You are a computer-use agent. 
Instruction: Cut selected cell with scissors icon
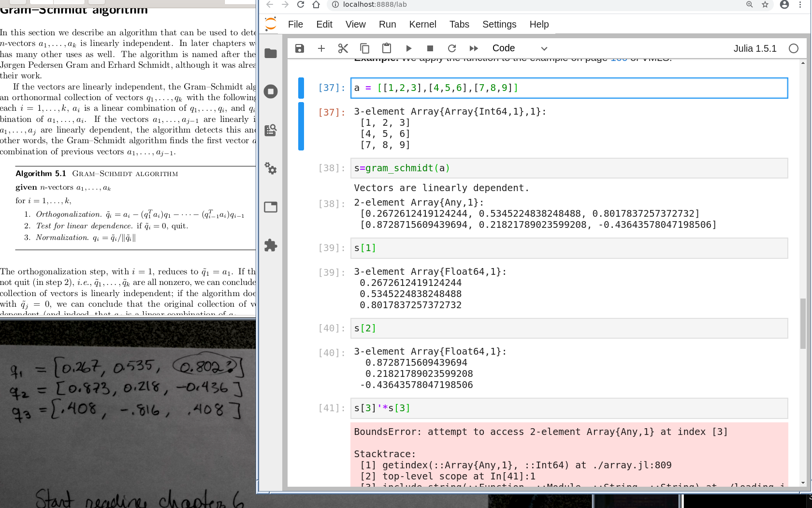[343, 48]
